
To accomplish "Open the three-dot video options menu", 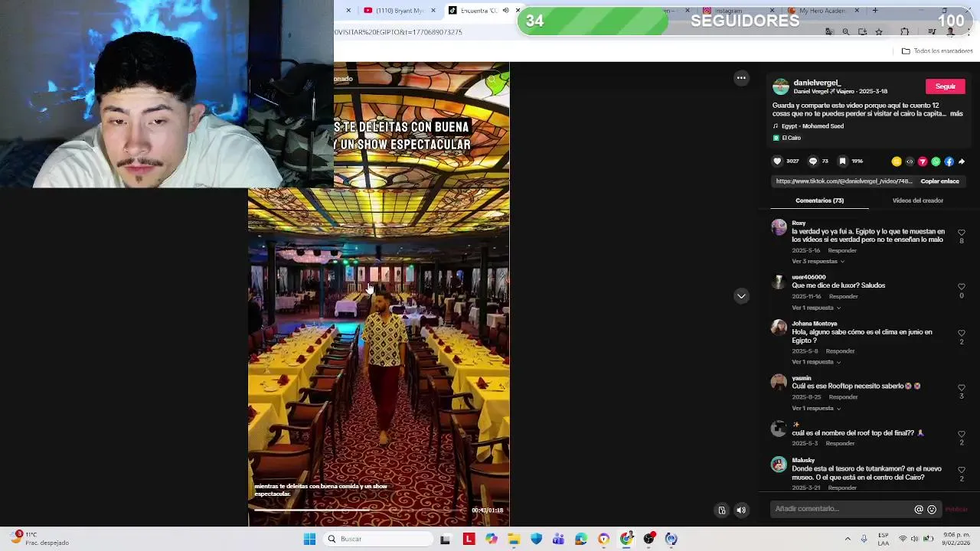I will [741, 78].
